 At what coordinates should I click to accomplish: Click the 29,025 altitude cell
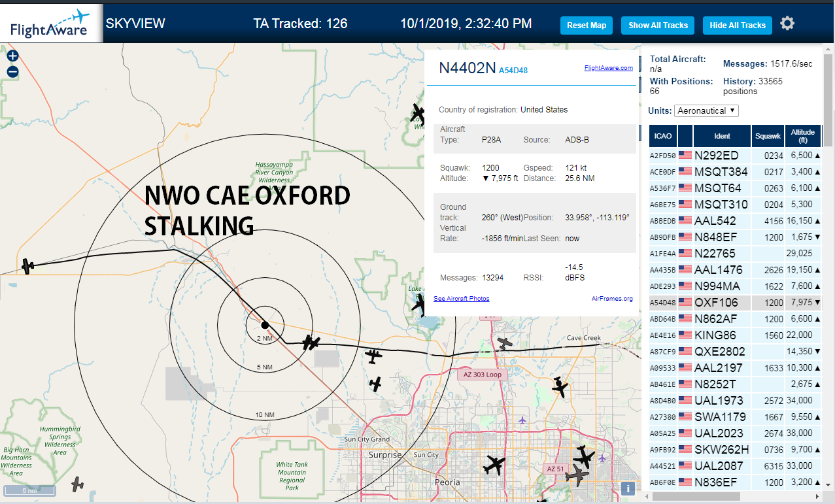[x=803, y=254]
